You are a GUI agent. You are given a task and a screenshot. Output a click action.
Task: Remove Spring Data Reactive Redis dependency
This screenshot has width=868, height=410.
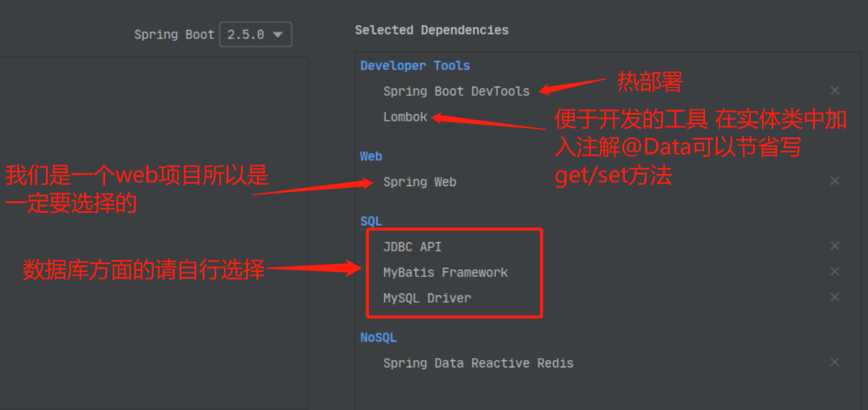pyautogui.click(x=834, y=362)
